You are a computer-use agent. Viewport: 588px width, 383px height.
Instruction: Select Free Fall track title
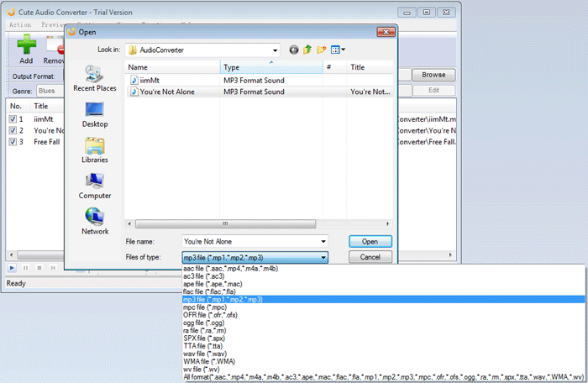coord(47,142)
